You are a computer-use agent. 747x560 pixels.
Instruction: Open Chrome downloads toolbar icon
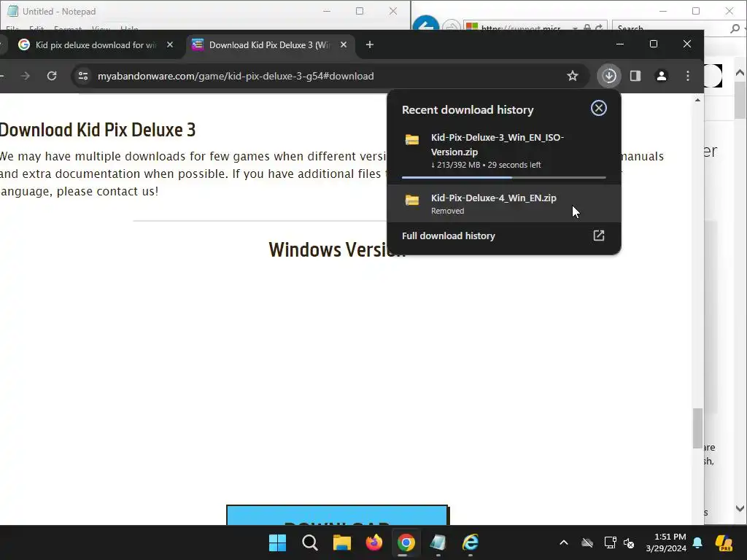pos(609,76)
